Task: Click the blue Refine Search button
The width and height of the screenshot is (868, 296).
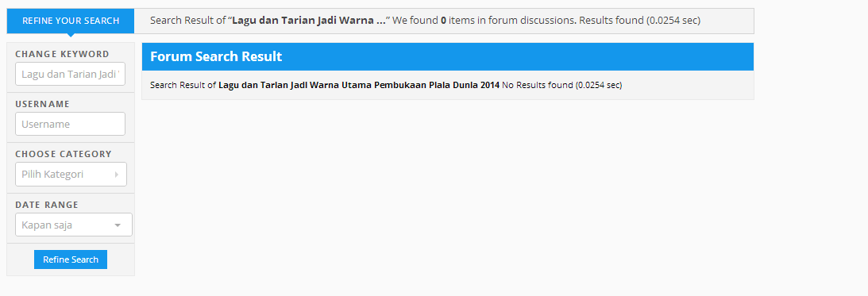Action: pos(71,259)
